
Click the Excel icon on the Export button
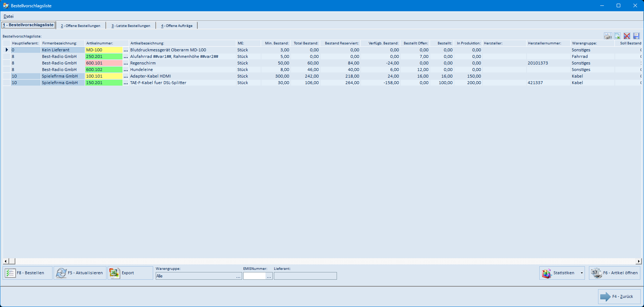click(x=115, y=273)
